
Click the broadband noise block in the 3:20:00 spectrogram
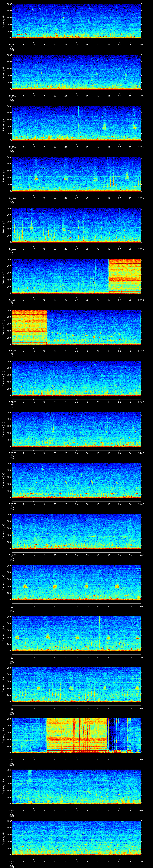[x=30, y=327]
